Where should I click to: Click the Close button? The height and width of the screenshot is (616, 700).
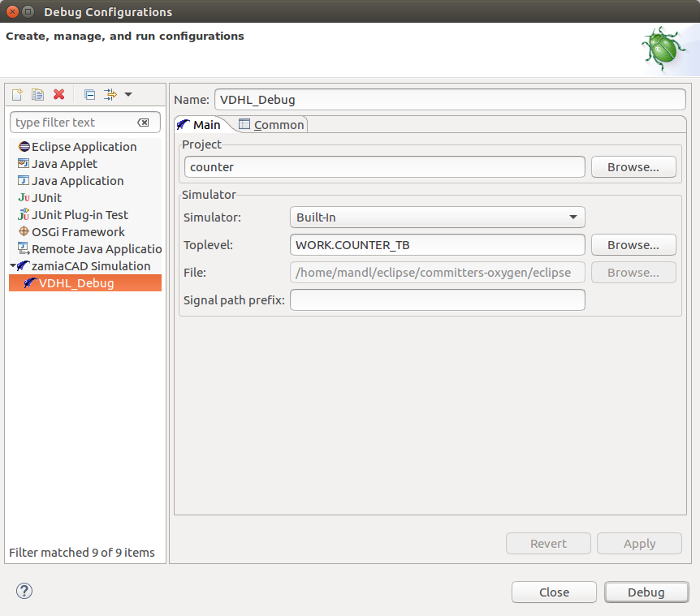[554, 592]
